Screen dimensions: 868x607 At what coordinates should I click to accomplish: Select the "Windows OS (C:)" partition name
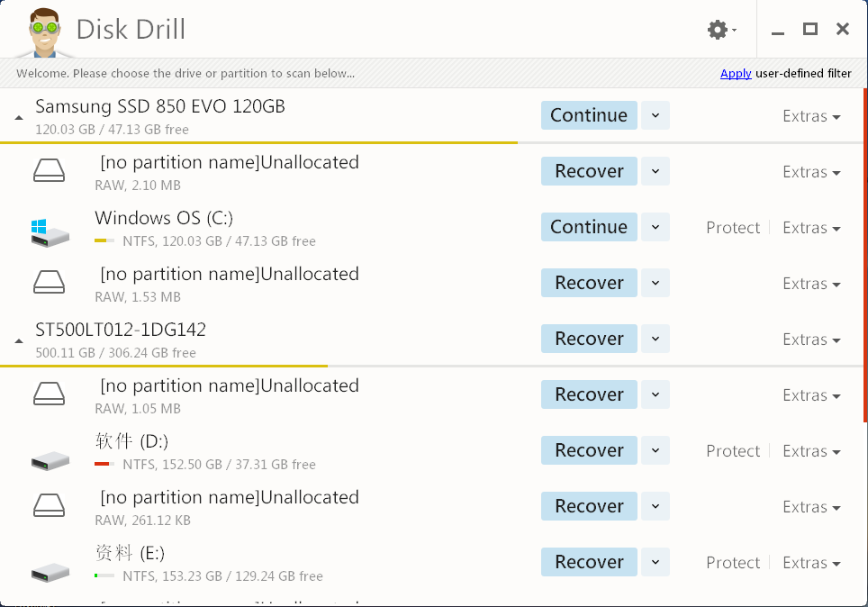(164, 218)
